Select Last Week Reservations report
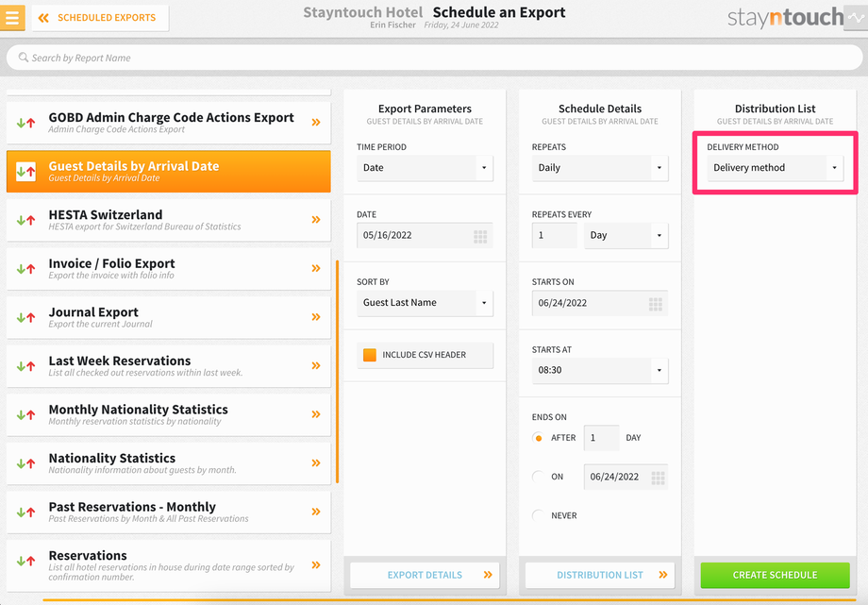 pyautogui.click(x=168, y=365)
